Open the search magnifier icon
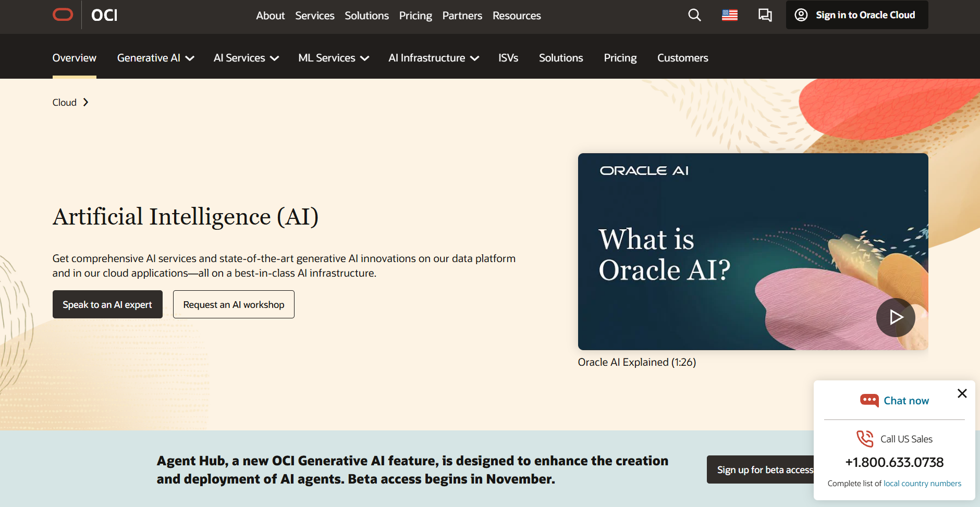 tap(695, 15)
